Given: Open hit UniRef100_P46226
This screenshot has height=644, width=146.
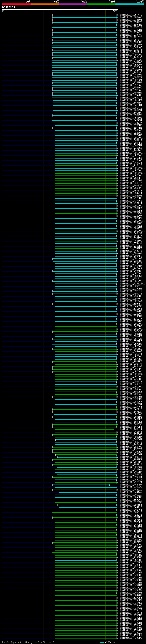Looking at the screenshot, I should [x=131, y=60].
